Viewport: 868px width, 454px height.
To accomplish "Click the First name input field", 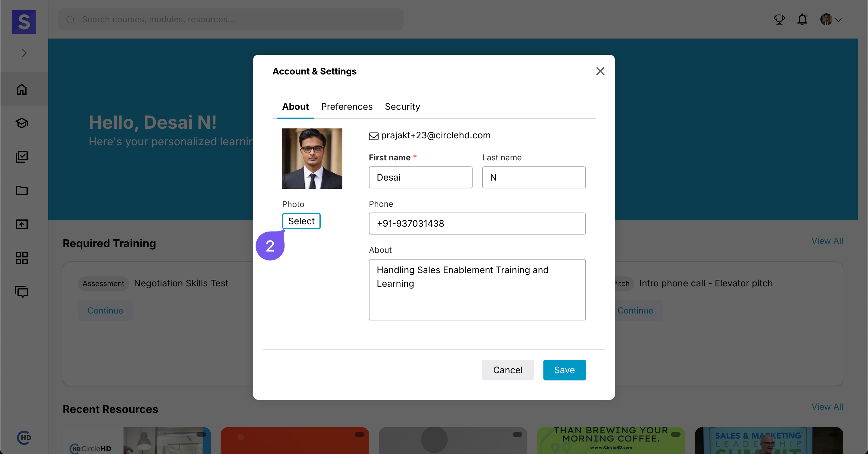I will coord(420,177).
